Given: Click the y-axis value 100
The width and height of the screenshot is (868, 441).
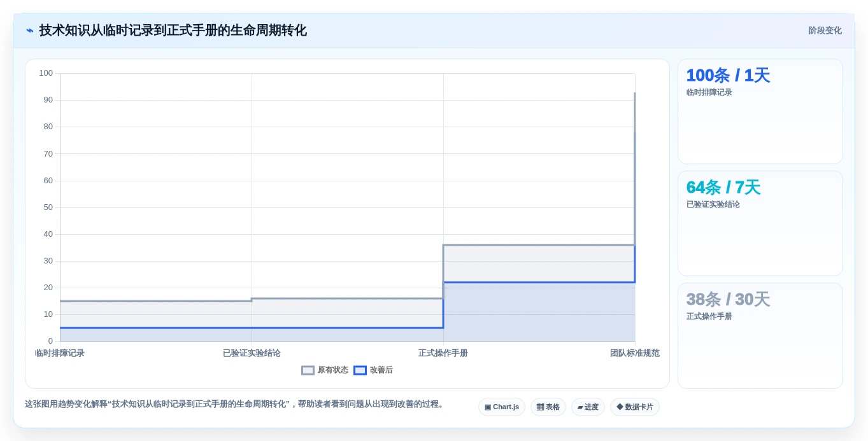Looking at the screenshot, I should 46,73.
